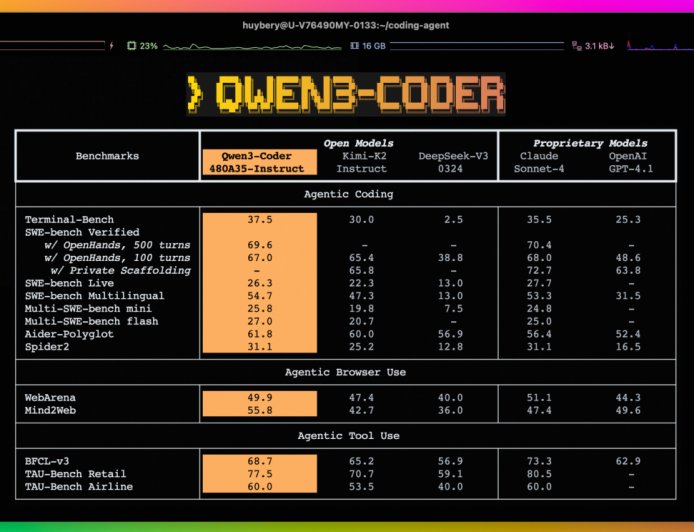Click the w/ Private Scaffolding label
This screenshot has height=532, width=694.
121,270
